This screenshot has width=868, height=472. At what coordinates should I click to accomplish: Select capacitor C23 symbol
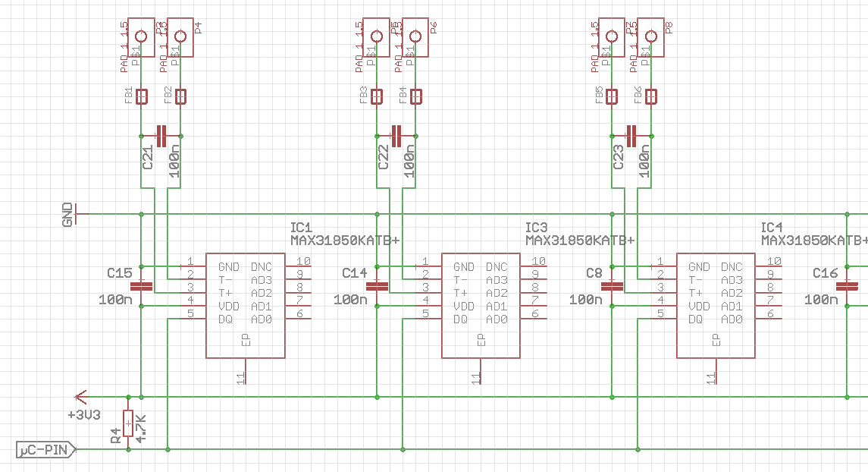[631, 136]
